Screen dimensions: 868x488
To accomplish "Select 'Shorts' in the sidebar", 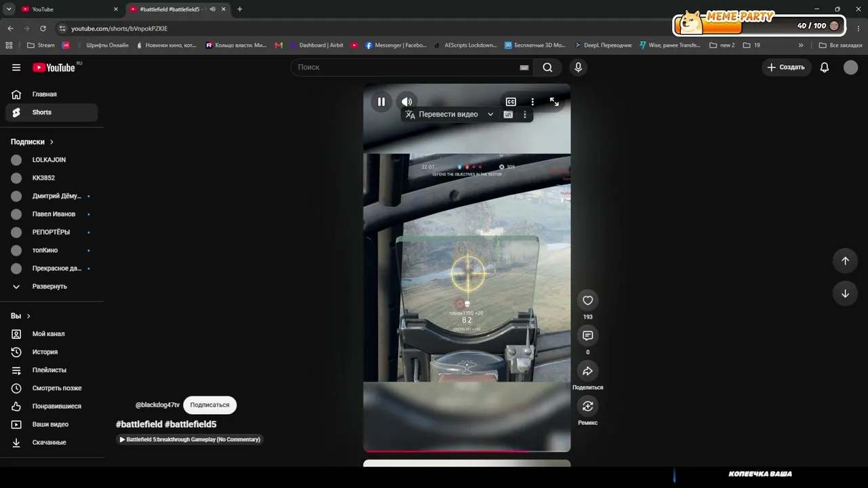I will (x=52, y=113).
